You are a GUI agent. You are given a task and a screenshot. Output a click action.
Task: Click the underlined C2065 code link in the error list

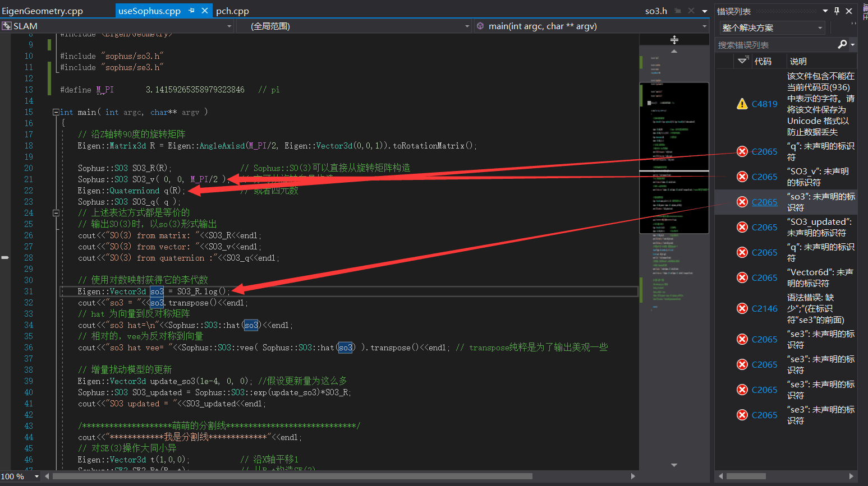click(x=764, y=202)
